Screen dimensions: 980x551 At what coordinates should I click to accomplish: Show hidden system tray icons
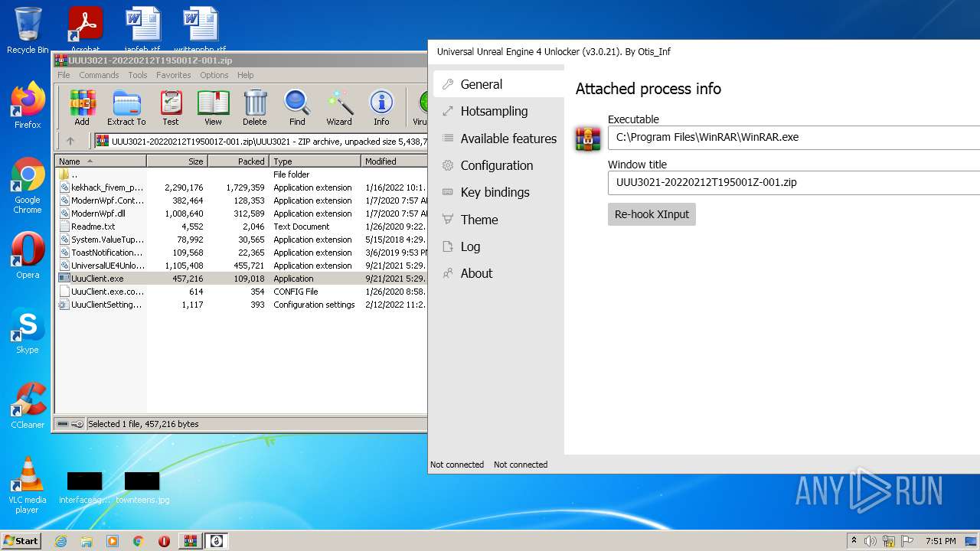coord(854,541)
